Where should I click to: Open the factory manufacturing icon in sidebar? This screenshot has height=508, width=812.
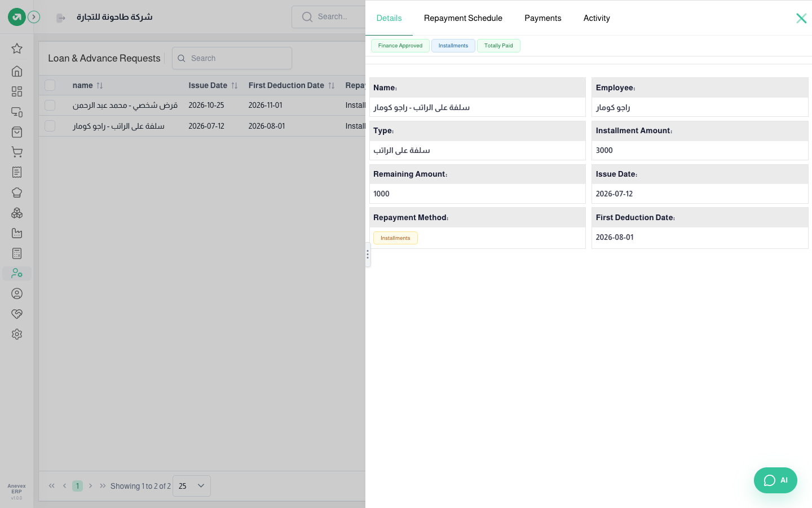tap(17, 233)
